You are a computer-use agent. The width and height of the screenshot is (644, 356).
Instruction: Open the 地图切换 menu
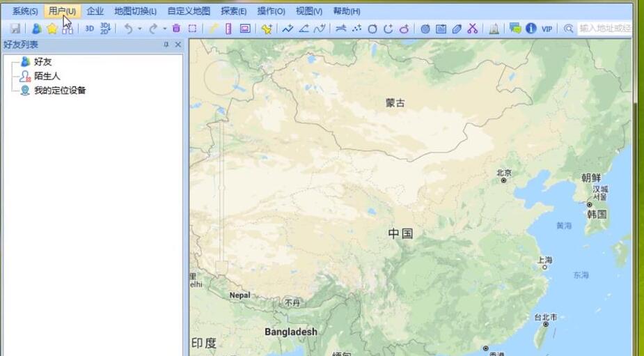coord(135,11)
